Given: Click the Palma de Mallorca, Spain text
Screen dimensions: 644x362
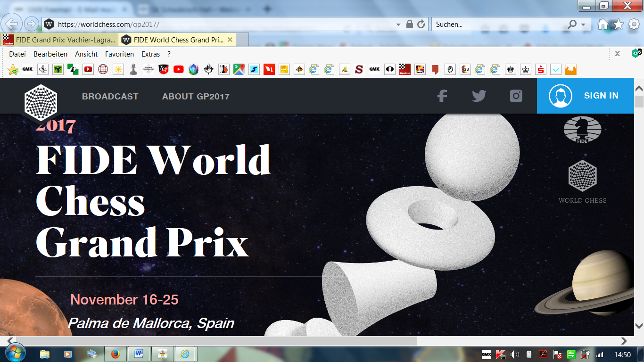Looking at the screenshot, I should 151,323.
